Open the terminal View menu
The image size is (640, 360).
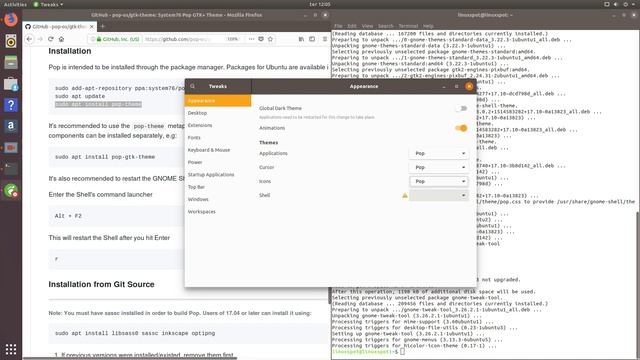pos(367,26)
